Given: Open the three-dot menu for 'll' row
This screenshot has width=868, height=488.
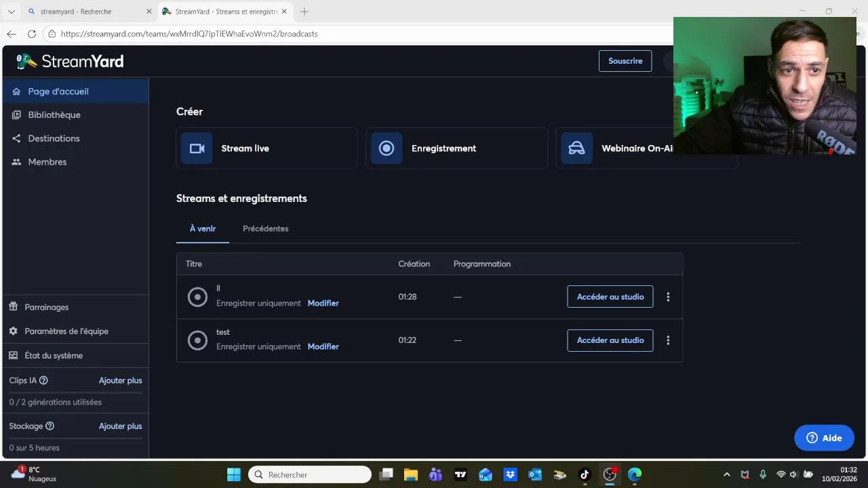Looking at the screenshot, I should [x=668, y=297].
